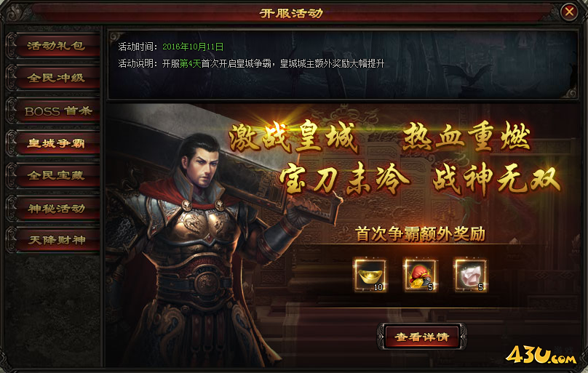Click the 查看详情 button
The height and width of the screenshot is (373, 588).
pyautogui.click(x=422, y=337)
